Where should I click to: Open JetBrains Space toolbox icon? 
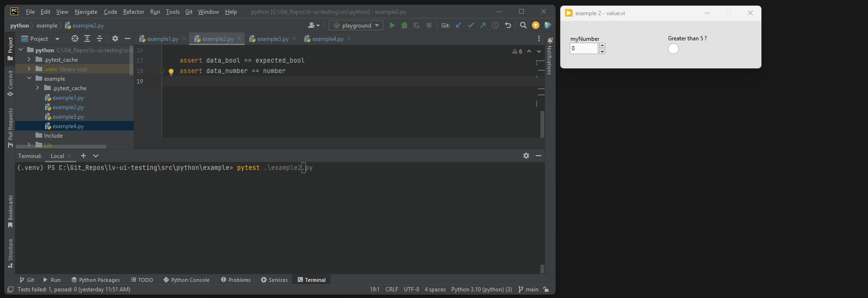click(x=548, y=25)
